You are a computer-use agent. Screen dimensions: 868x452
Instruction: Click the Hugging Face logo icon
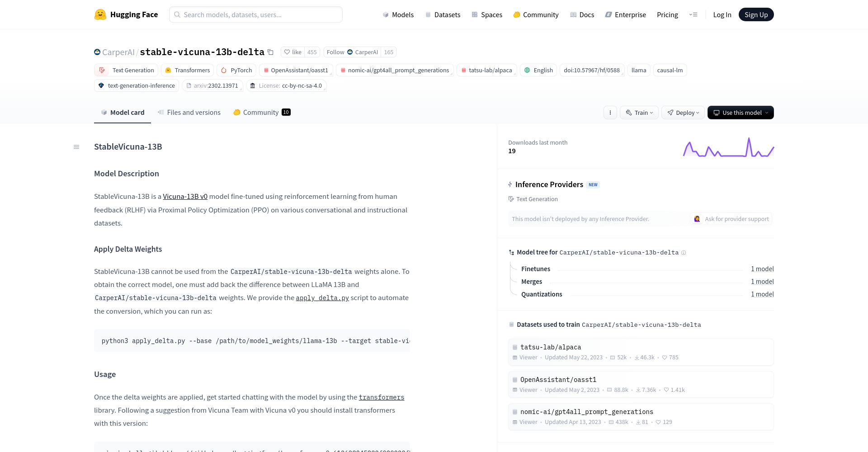100,14
